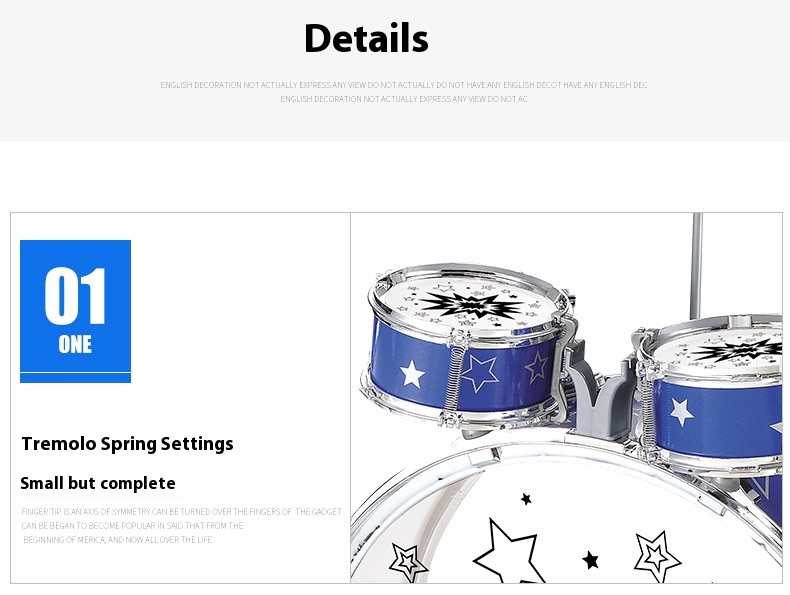The width and height of the screenshot is (790, 595).
Task: Click the Details heading
Action: click(x=366, y=38)
